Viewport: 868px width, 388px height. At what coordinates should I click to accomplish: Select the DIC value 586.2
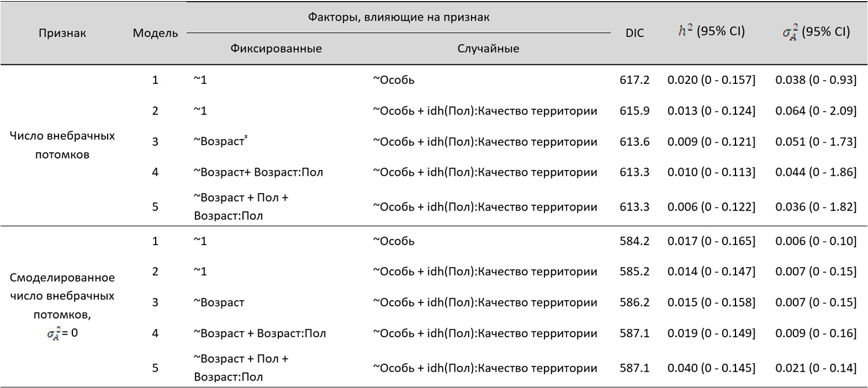[635, 302]
